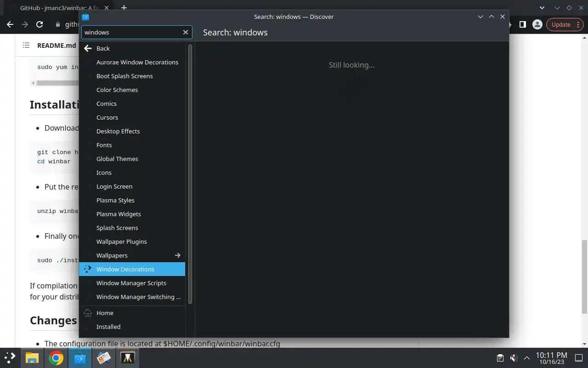The height and width of the screenshot is (368, 588).
Task: Open the Fonts category
Action: click(132, 145)
